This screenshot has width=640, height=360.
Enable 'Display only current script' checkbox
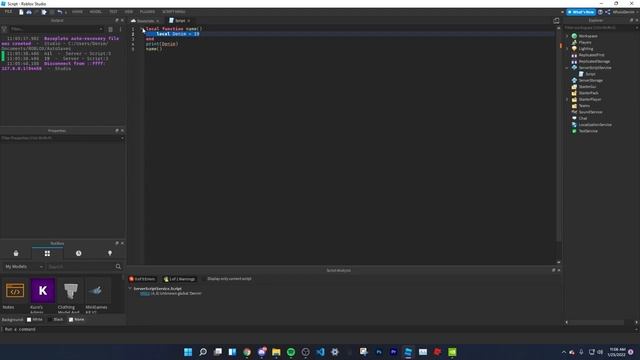click(x=204, y=279)
